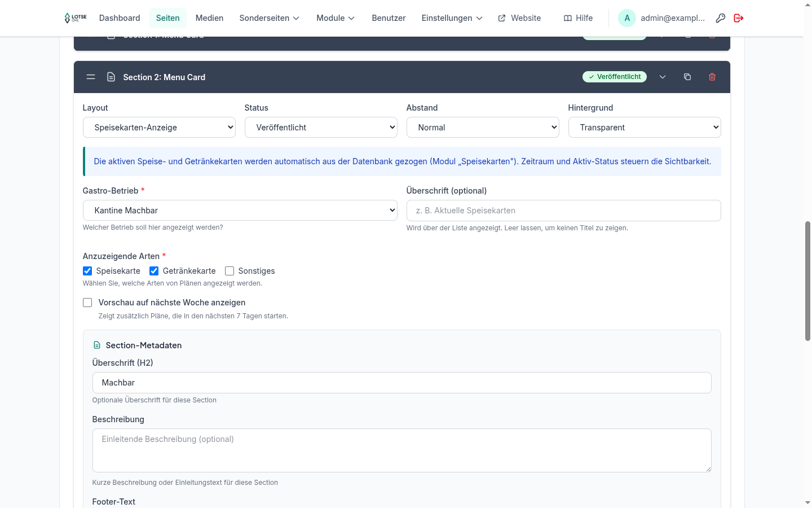
Task: Open the Module menu
Action: pyautogui.click(x=336, y=18)
